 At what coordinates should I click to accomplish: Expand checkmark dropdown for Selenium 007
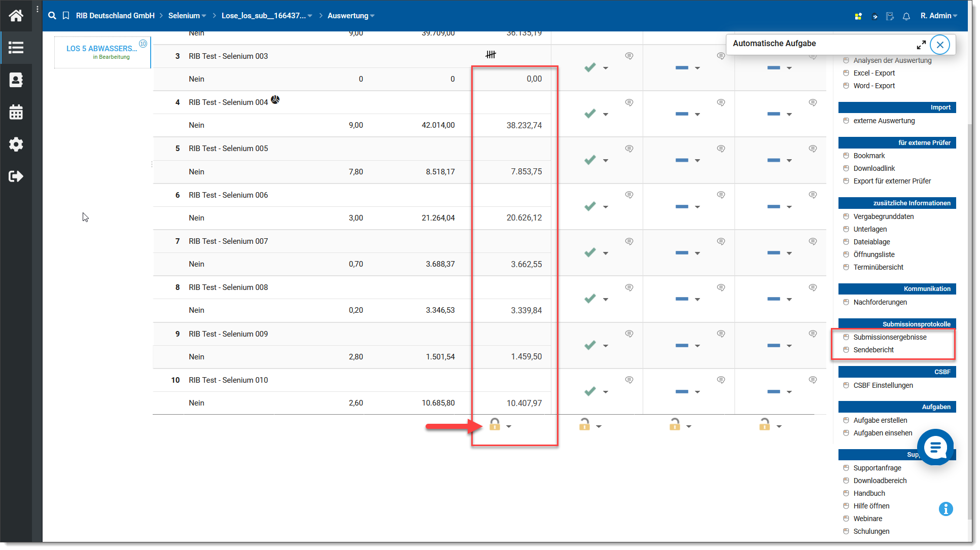click(x=606, y=253)
